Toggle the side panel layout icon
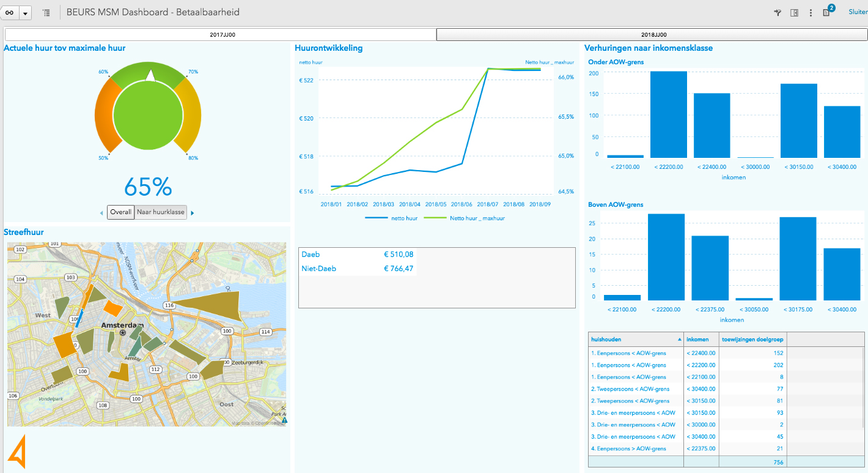The width and height of the screenshot is (868, 473). tap(794, 13)
